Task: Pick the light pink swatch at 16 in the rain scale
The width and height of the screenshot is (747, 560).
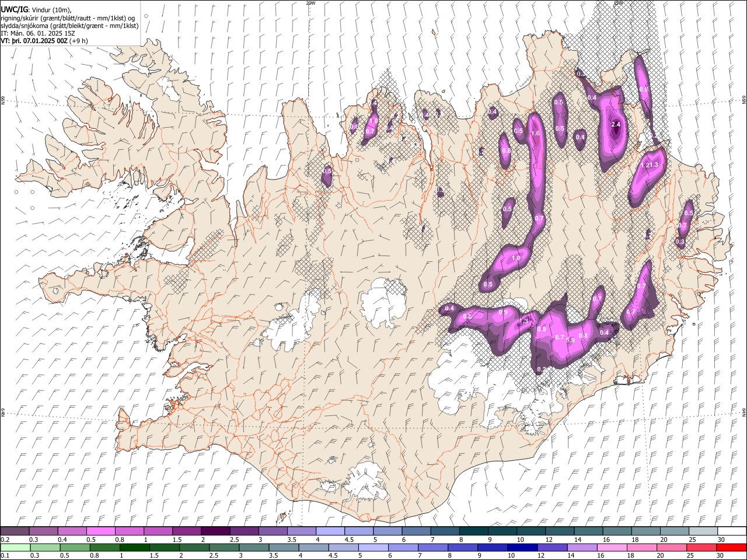Action: [611, 548]
